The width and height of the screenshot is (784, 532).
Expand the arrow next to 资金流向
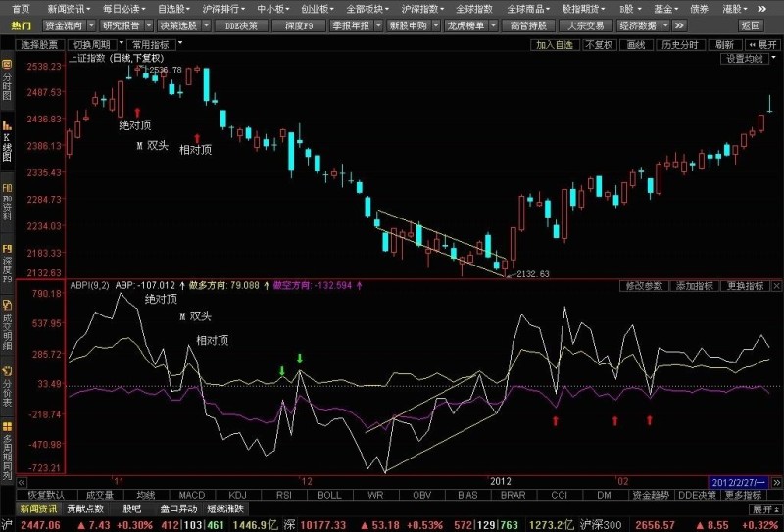click(x=91, y=25)
